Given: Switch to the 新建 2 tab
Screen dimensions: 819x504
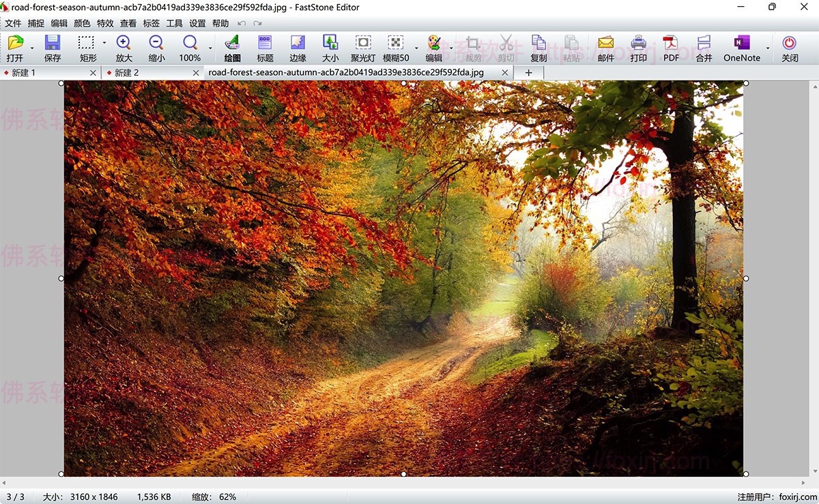Looking at the screenshot, I should click(126, 72).
